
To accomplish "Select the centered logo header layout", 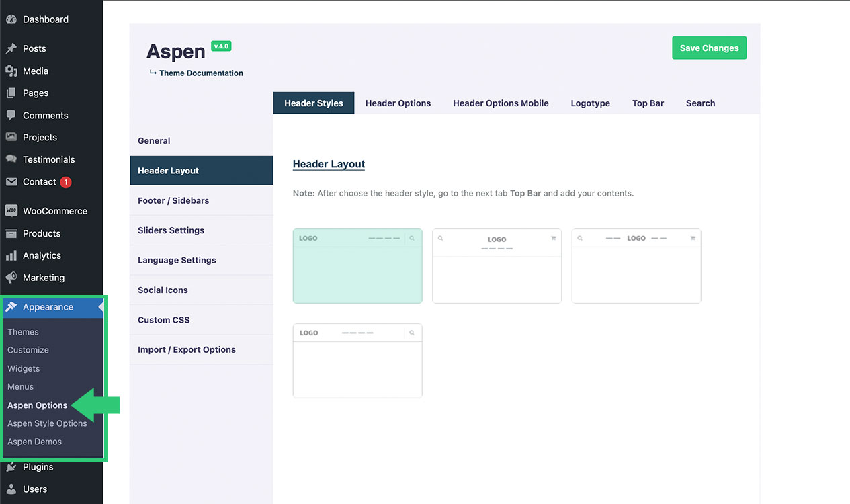I will (497, 266).
